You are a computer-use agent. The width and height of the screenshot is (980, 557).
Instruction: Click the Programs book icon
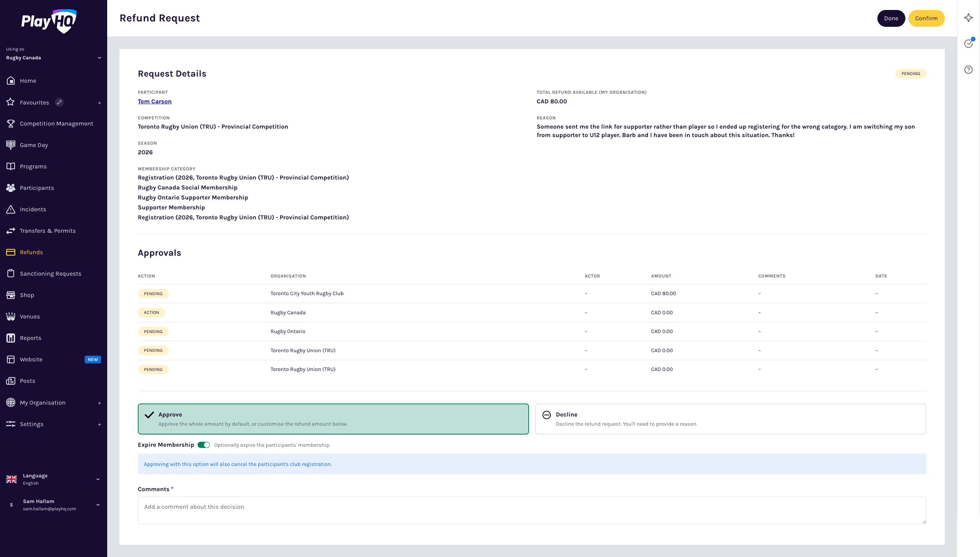tap(11, 167)
